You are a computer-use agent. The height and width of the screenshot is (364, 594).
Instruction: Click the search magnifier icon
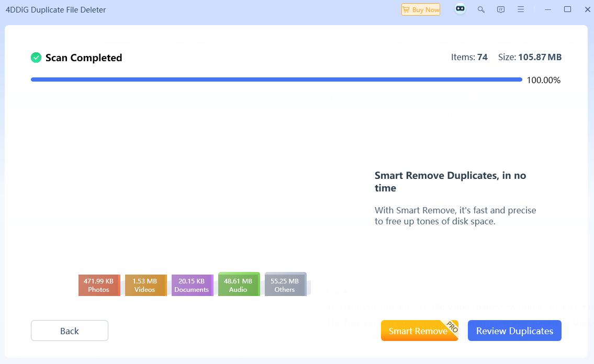[x=481, y=9]
